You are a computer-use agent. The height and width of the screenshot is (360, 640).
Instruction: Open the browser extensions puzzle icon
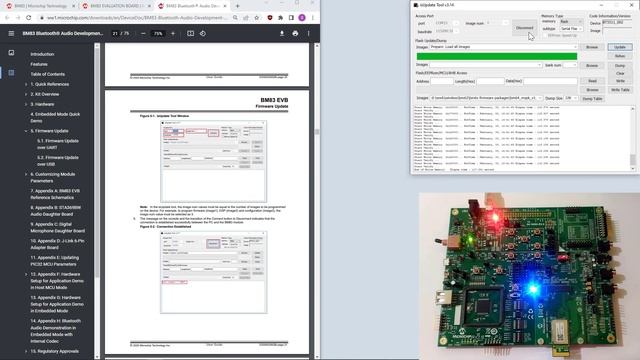point(280,18)
